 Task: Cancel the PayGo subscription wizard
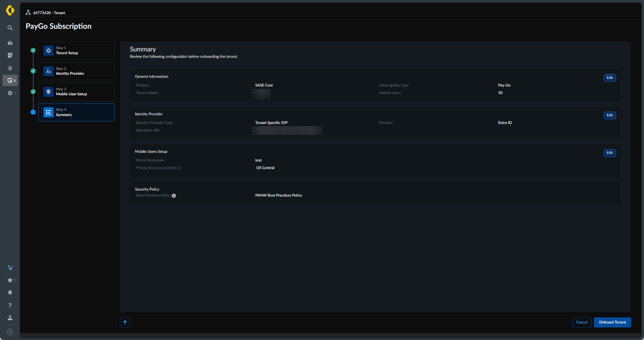(582, 322)
